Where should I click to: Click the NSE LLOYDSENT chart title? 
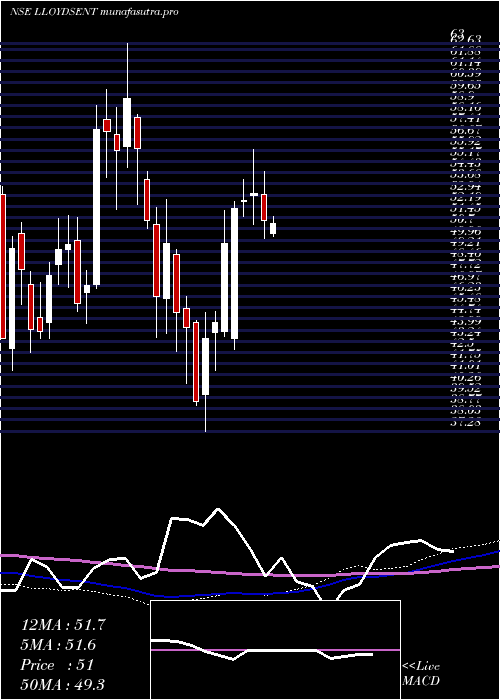click(54, 12)
